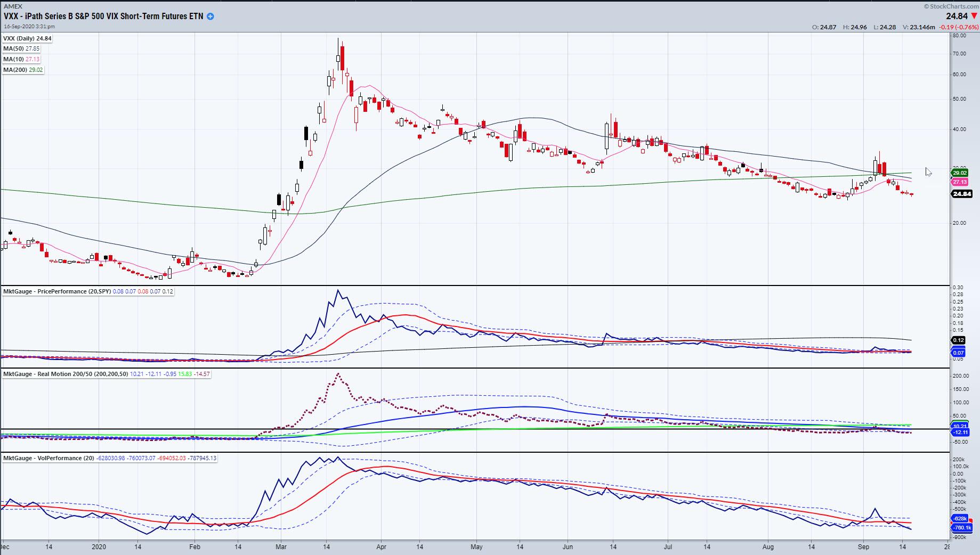
Task: Click the AMEX exchange label
Action: coord(13,6)
